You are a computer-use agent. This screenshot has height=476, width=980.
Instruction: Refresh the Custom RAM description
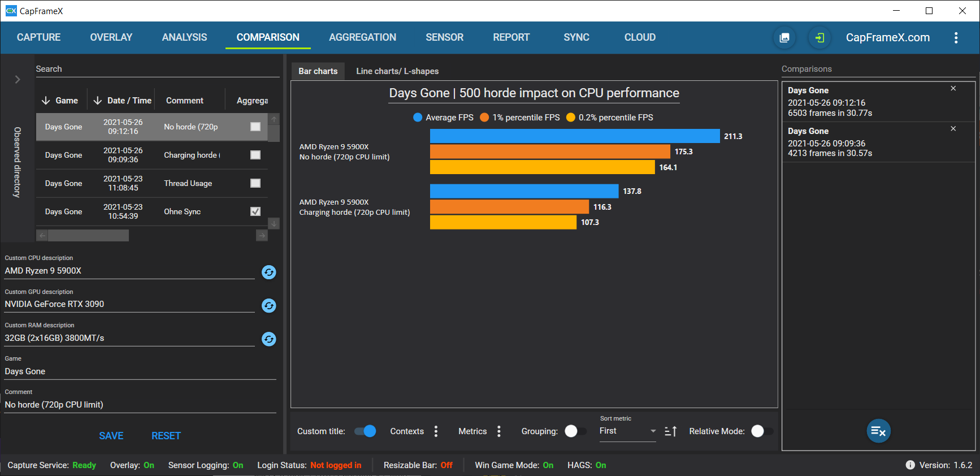(x=269, y=339)
